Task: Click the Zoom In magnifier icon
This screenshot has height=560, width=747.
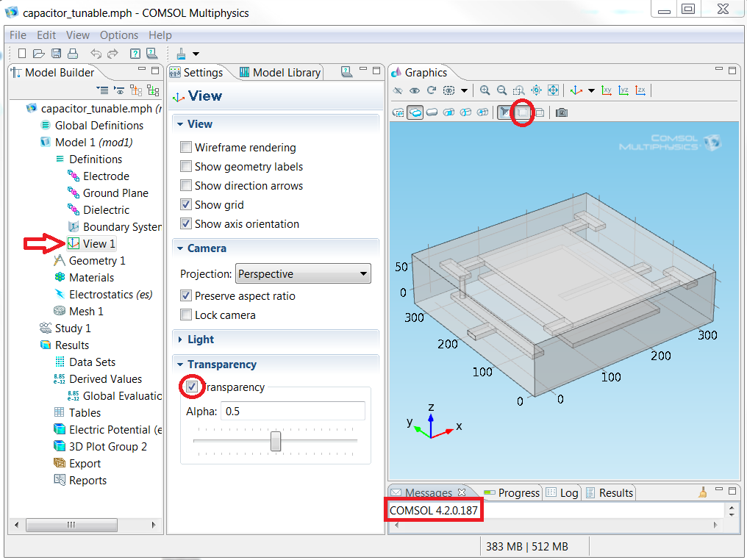Action: coord(485,90)
